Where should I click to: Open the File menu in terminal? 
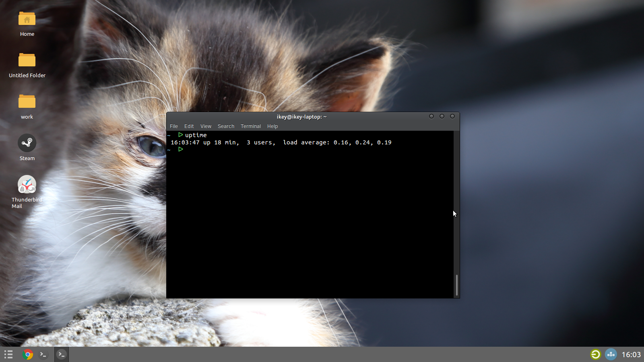[174, 126]
